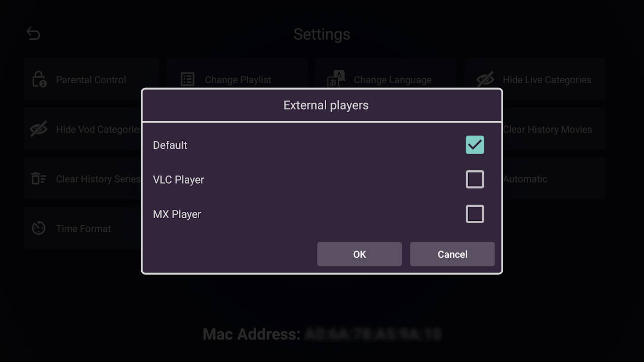Click the Parental Control lock icon

pyautogui.click(x=39, y=80)
